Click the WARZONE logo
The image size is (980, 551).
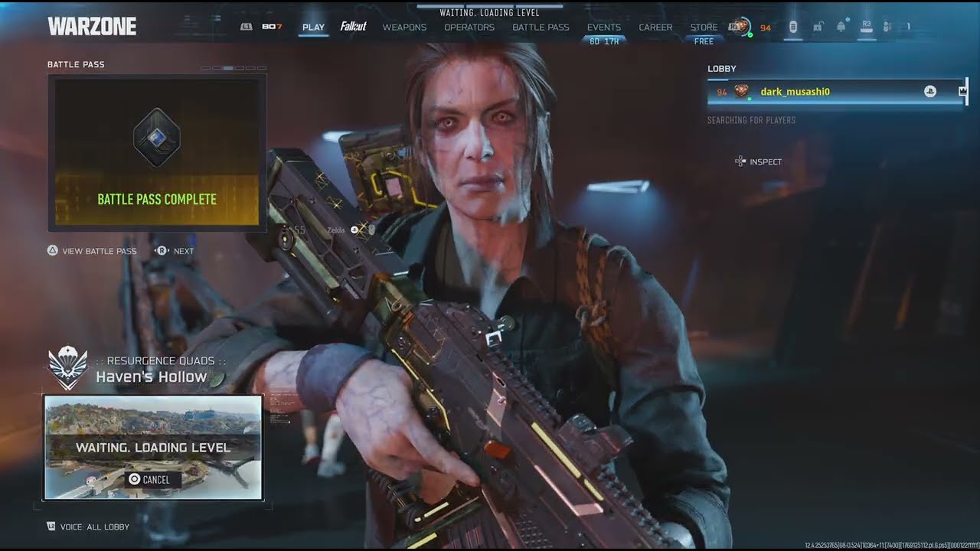[92, 27]
